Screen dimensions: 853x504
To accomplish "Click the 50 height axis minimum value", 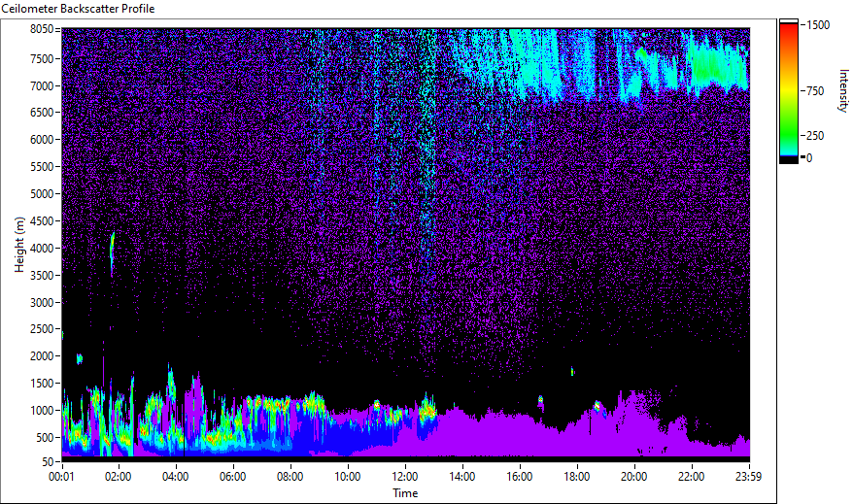I will pos(48,462).
